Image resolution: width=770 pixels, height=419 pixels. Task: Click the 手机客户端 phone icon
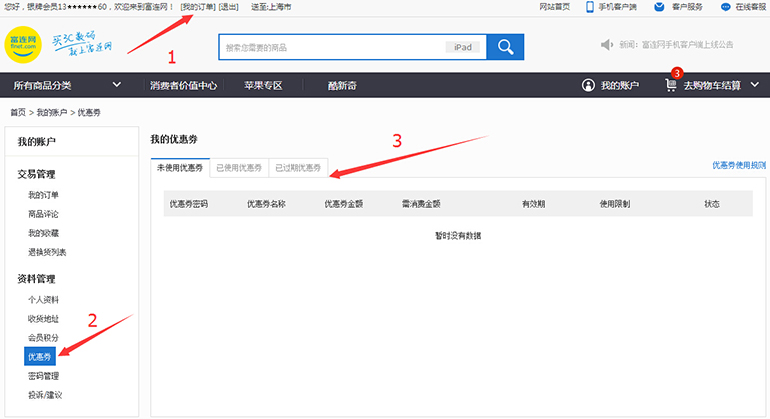590,7
